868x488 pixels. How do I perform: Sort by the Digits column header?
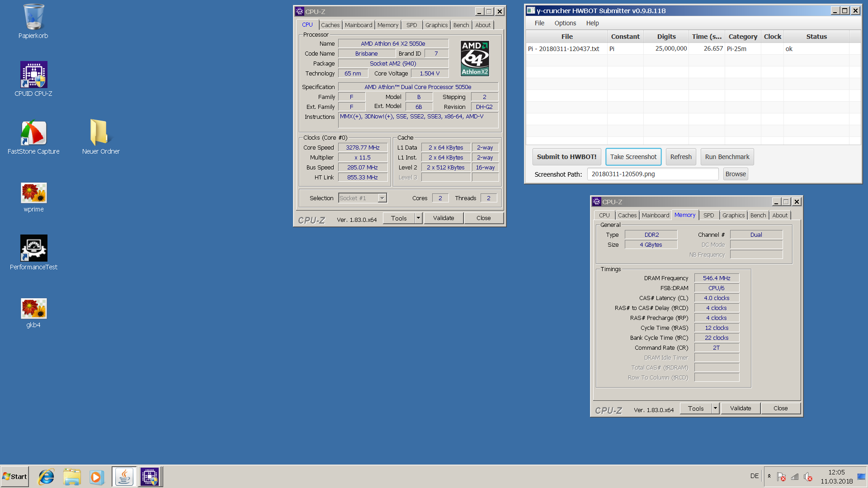pos(666,37)
